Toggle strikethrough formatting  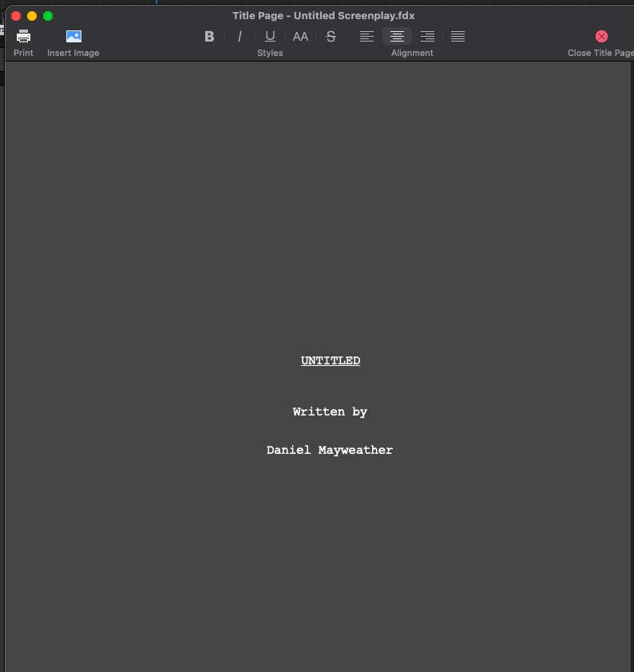tap(331, 37)
